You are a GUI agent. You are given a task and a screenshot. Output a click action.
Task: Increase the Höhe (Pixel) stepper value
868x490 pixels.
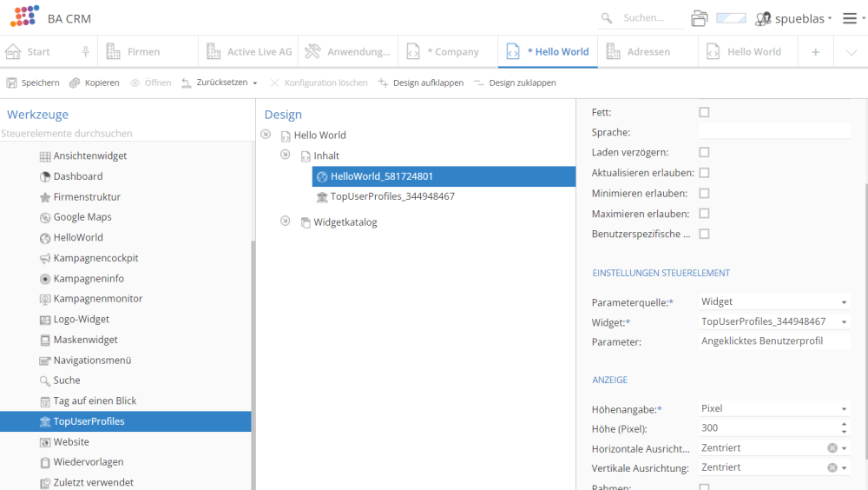(845, 424)
